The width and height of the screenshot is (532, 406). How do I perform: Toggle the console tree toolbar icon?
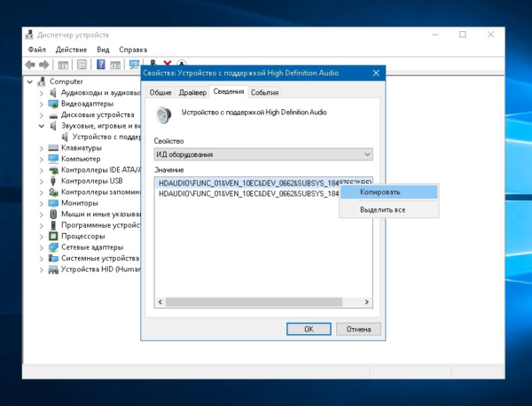[x=63, y=65]
